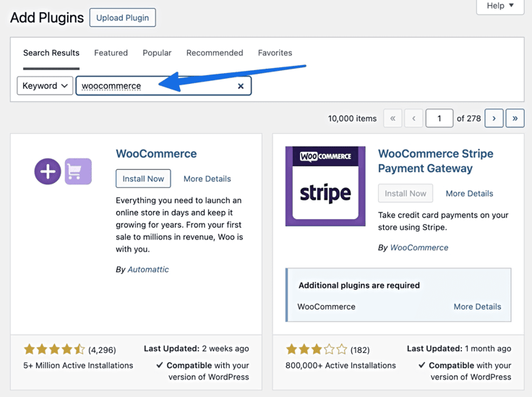Jump to the first results page arrow
Viewport: 532px width, 397px height.
393,119
